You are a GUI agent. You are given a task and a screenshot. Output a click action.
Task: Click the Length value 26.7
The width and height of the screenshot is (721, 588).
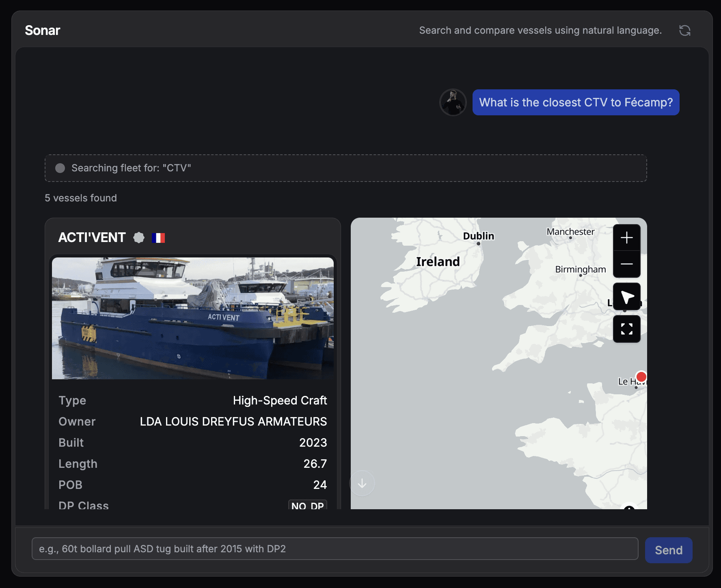(315, 464)
